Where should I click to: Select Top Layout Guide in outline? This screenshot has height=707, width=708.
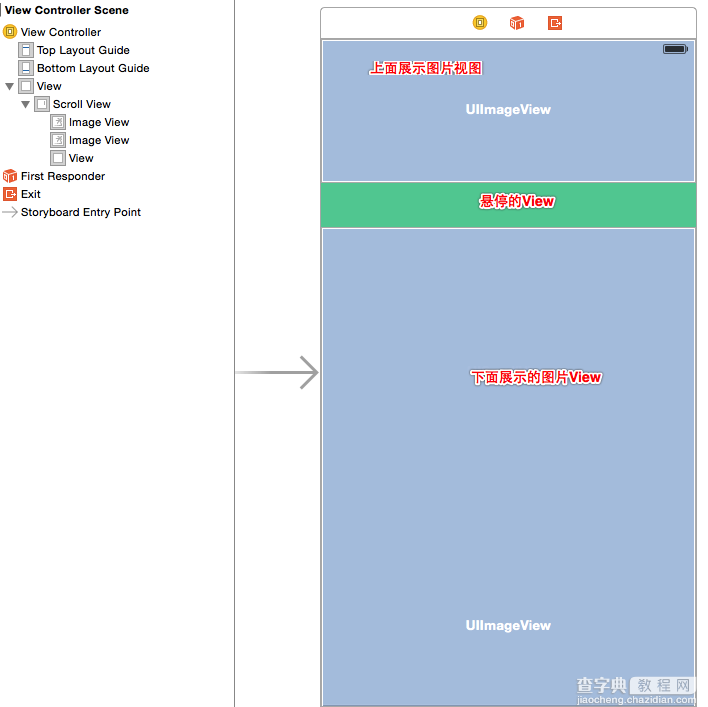(83, 50)
